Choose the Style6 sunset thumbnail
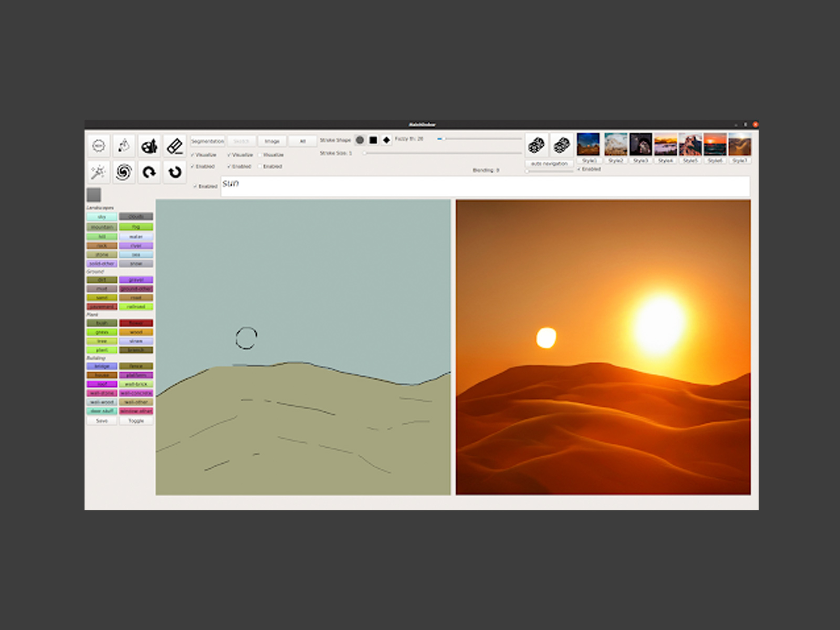This screenshot has height=630, width=840. click(x=715, y=144)
